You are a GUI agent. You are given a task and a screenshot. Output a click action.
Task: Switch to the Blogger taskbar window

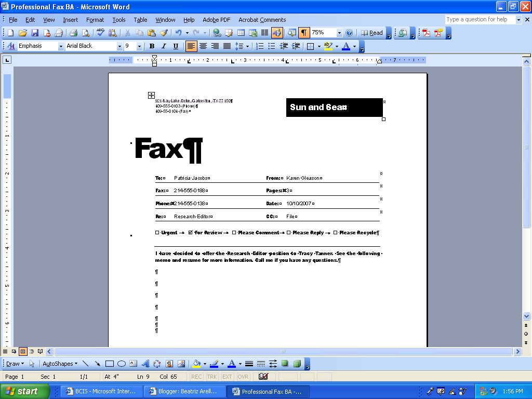tap(184, 392)
